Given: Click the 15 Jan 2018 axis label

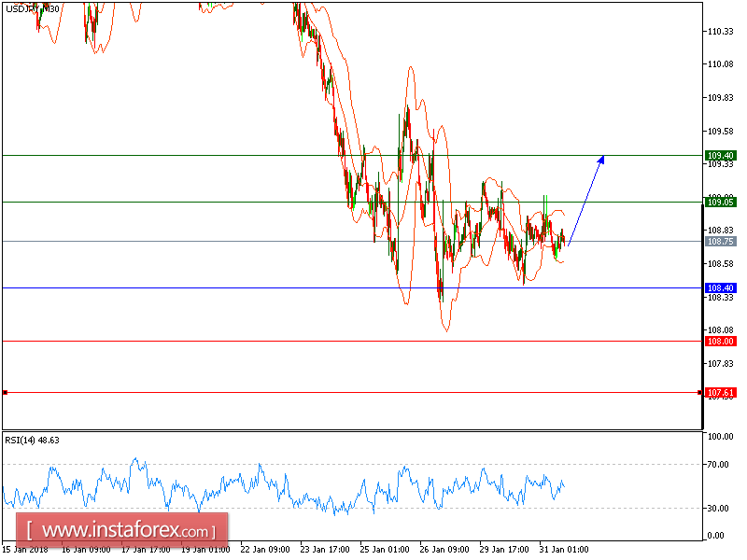Looking at the screenshot, I should (26, 551).
